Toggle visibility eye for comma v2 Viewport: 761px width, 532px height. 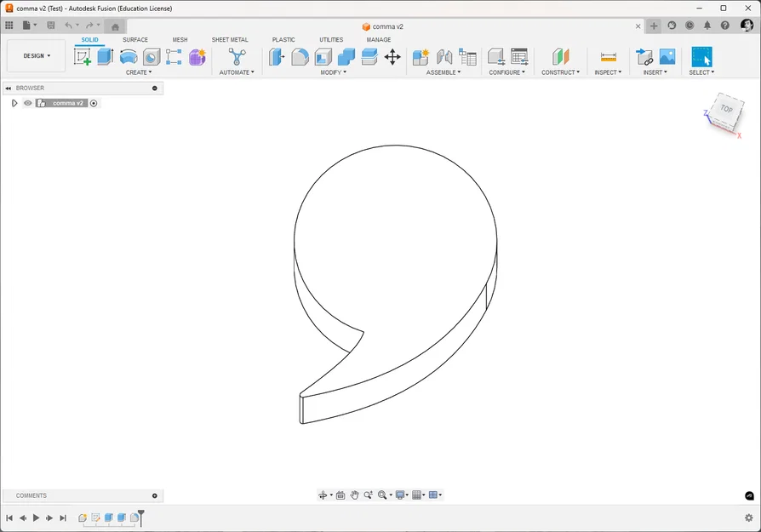click(27, 103)
